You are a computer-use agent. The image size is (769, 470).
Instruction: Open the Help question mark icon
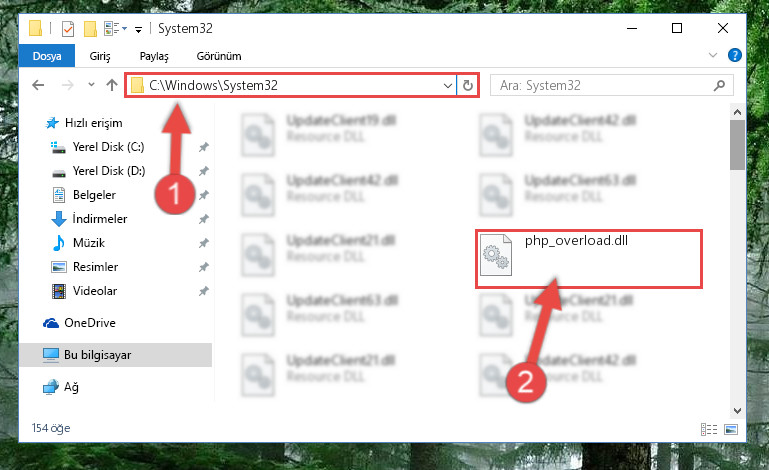pyautogui.click(x=734, y=55)
